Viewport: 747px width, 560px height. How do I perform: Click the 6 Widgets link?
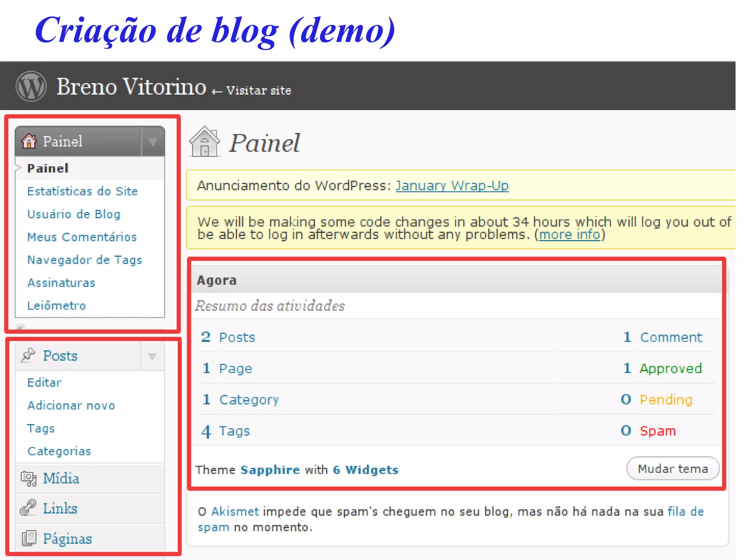[x=365, y=470]
